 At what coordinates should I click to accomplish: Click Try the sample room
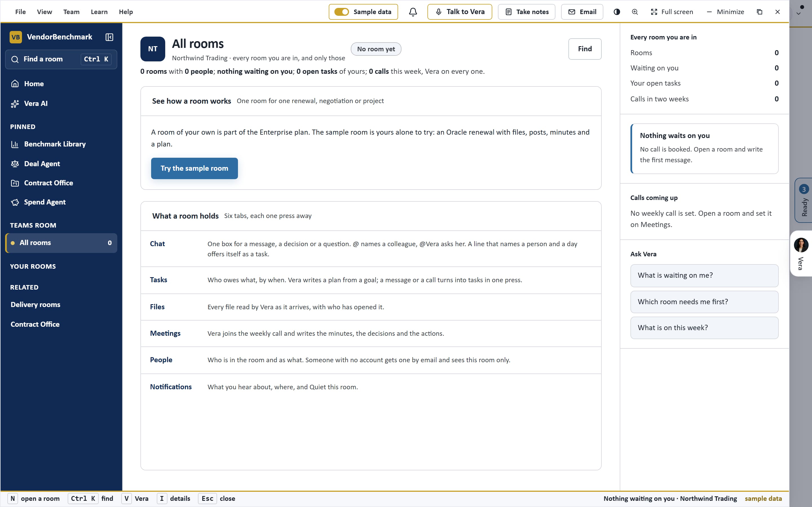click(194, 168)
